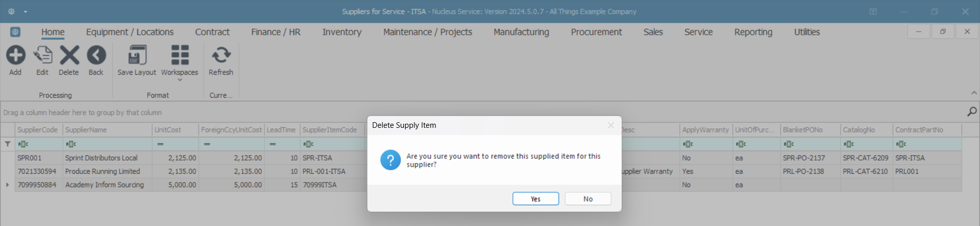
Task: Cancel deletion with No button
Action: 588,199
